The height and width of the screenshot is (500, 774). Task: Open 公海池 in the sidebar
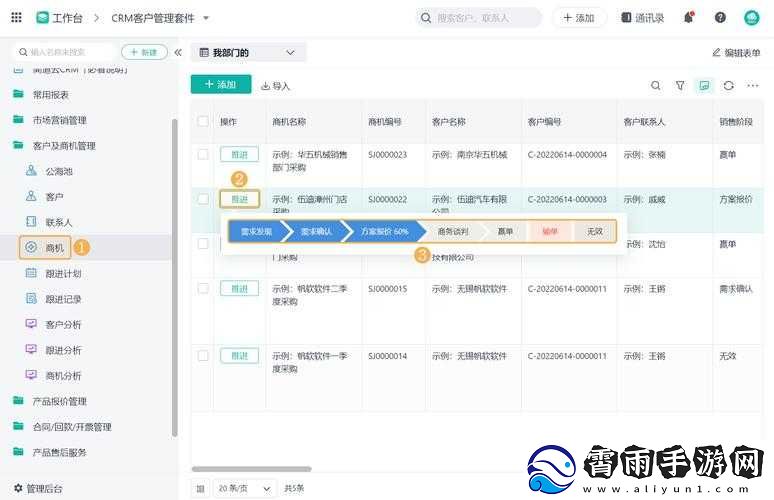point(59,171)
